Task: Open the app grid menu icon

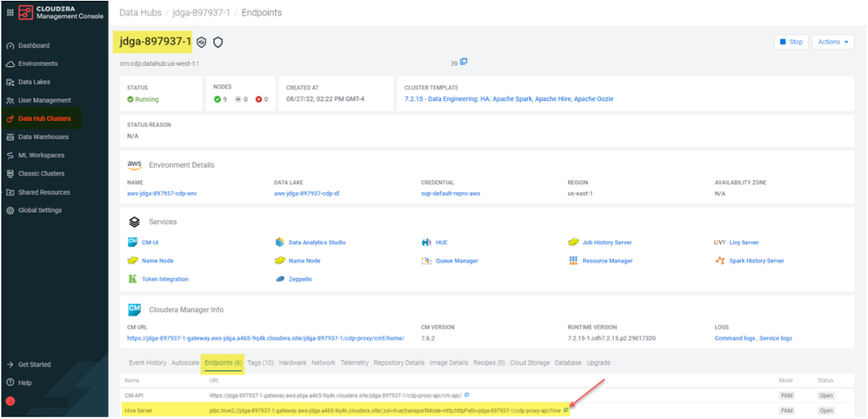Action: pos(10,12)
